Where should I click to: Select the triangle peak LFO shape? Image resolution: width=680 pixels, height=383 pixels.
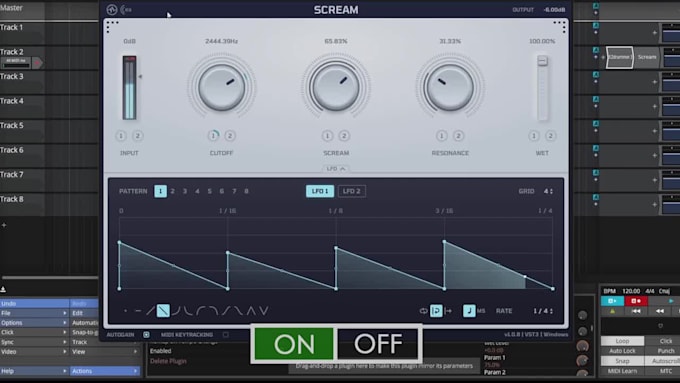[x=251, y=311]
